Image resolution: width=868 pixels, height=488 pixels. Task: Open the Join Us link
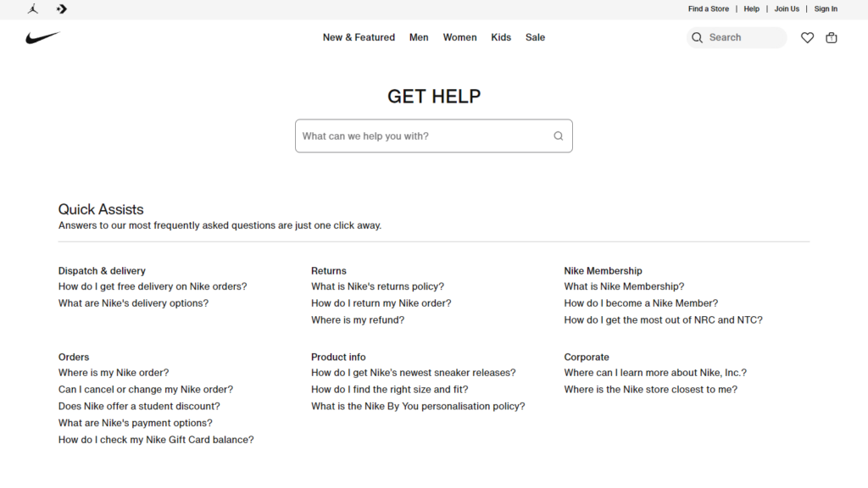coord(787,8)
